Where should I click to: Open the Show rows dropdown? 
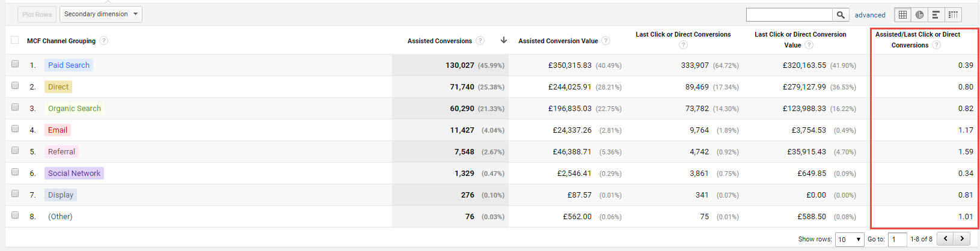coord(849,239)
